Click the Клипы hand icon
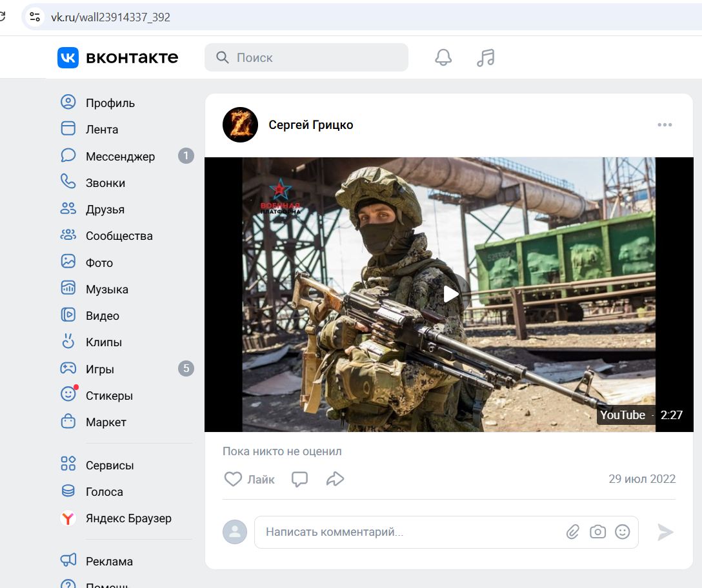Image resolution: width=702 pixels, height=588 pixels. 68,341
